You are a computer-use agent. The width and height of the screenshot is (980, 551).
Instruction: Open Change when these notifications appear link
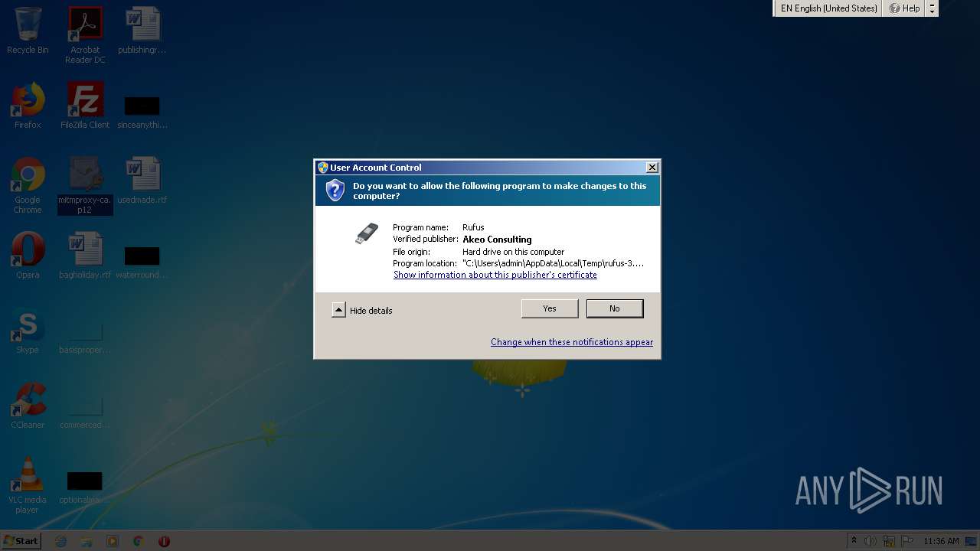click(x=572, y=342)
